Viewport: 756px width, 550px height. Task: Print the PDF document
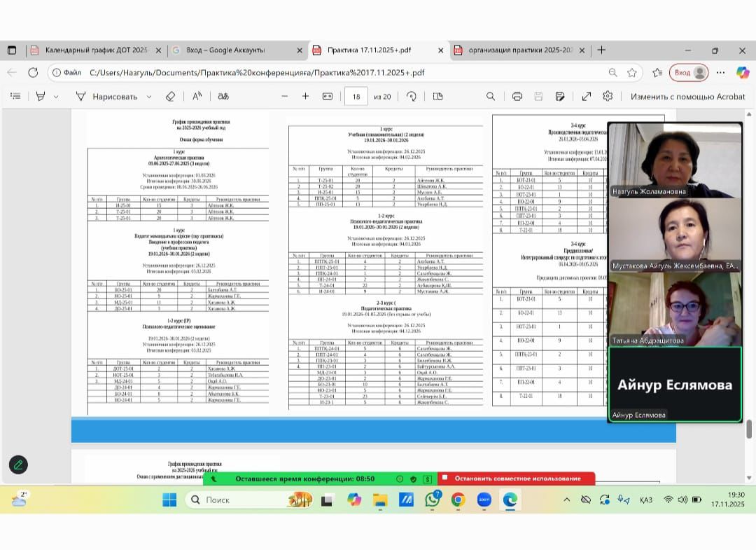[517, 97]
